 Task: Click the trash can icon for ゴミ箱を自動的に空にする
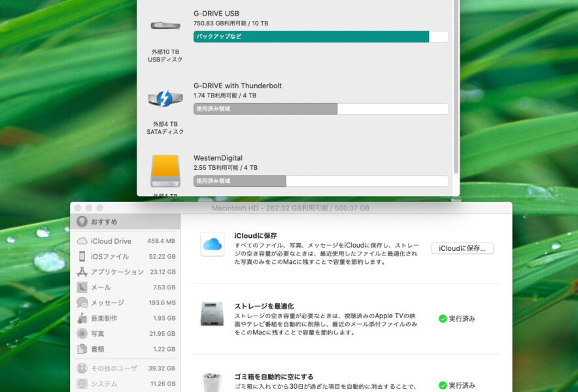tap(212, 382)
